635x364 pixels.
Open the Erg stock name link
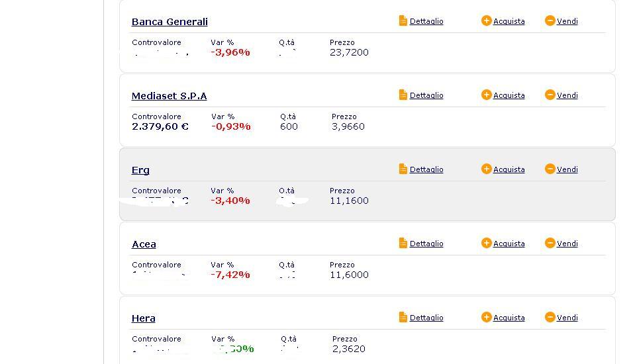(140, 170)
